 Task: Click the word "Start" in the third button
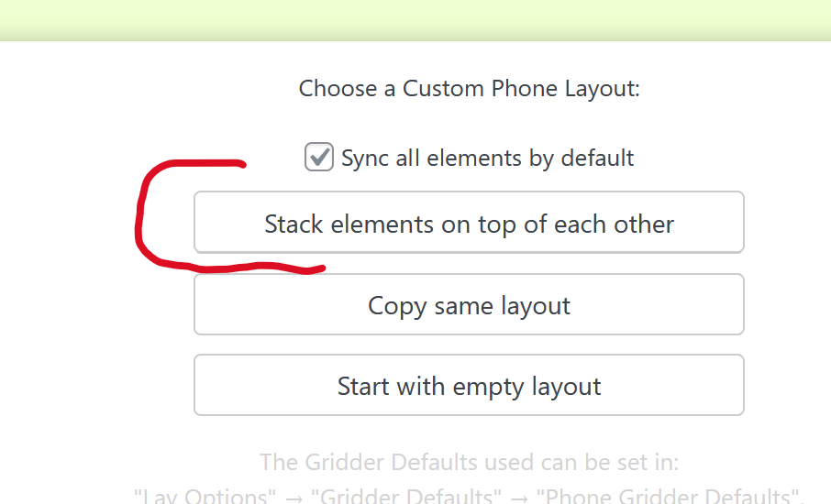click(x=363, y=386)
